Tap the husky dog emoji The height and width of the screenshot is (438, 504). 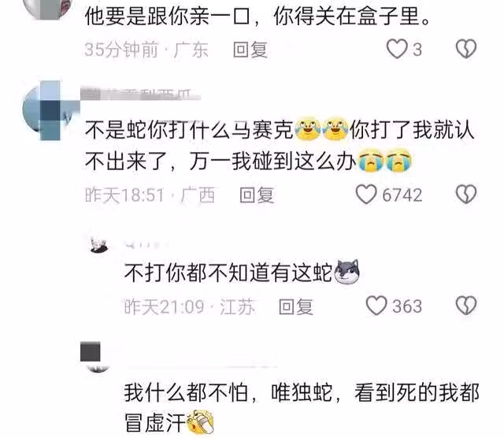[346, 272]
